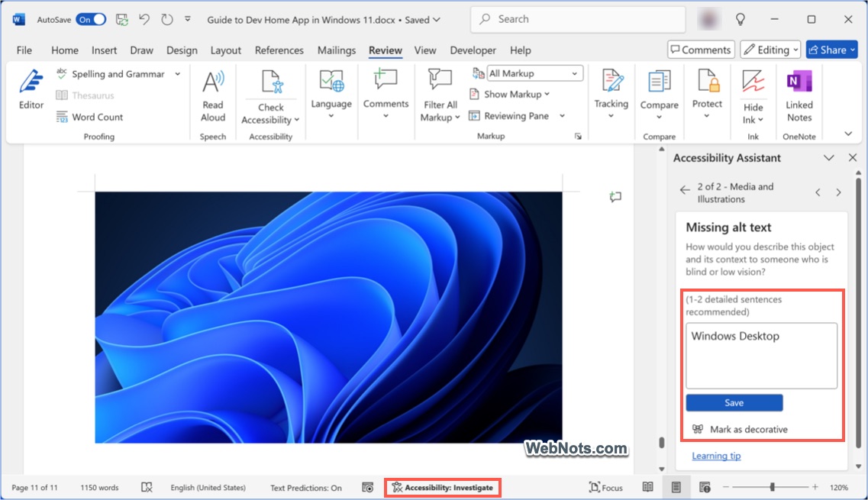868x500 pixels.
Task: Switch to Web Layout view
Action: (x=705, y=487)
